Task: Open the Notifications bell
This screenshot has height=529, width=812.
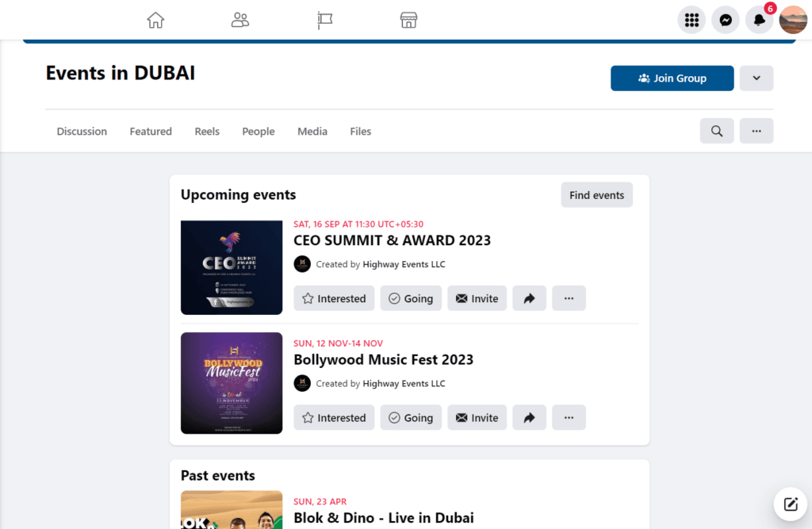Action: [759, 20]
